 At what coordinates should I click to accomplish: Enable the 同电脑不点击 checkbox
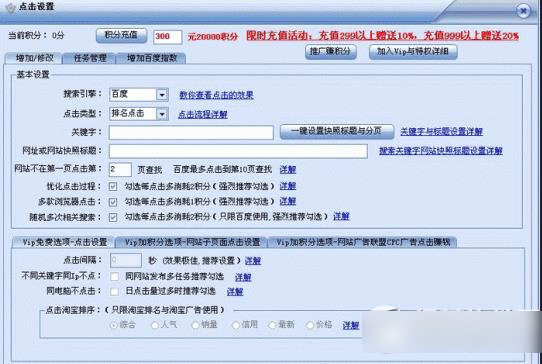tap(114, 291)
